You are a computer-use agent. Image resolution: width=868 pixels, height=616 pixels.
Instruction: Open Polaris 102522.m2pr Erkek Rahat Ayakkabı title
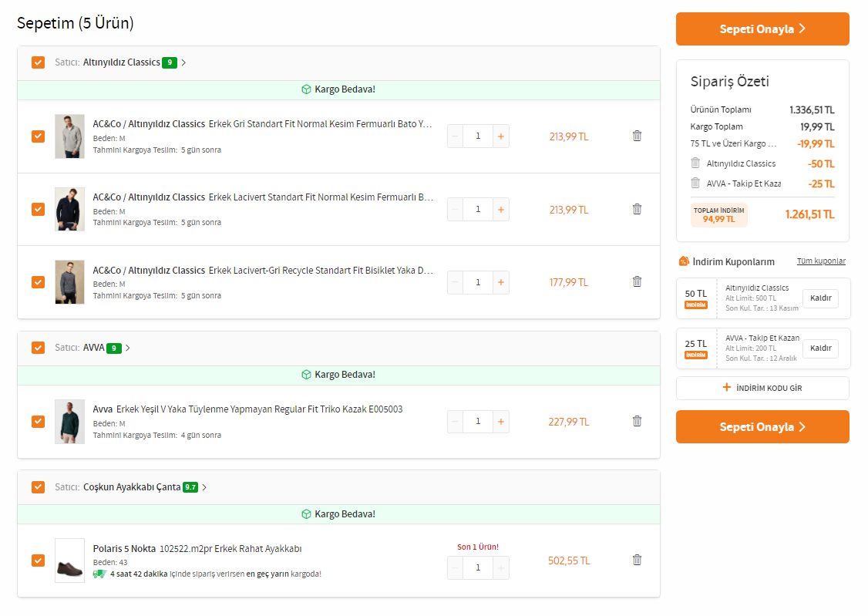click(x=197, y=548)
